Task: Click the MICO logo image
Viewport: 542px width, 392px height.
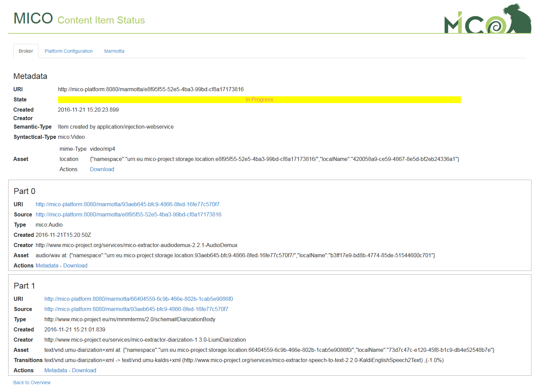Action: coord(487,18)
